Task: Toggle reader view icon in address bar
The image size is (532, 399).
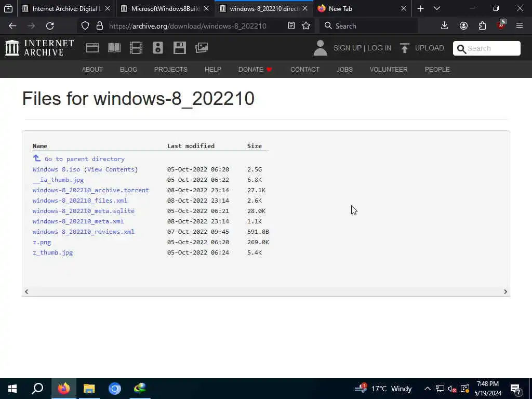Action: pyautogui.click(x=291, y=26)
